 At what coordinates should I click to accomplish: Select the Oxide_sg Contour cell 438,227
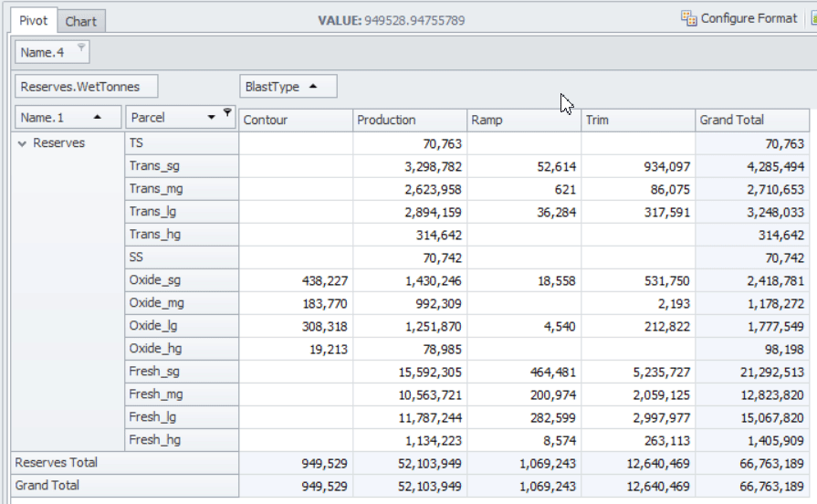pos(295,280)
